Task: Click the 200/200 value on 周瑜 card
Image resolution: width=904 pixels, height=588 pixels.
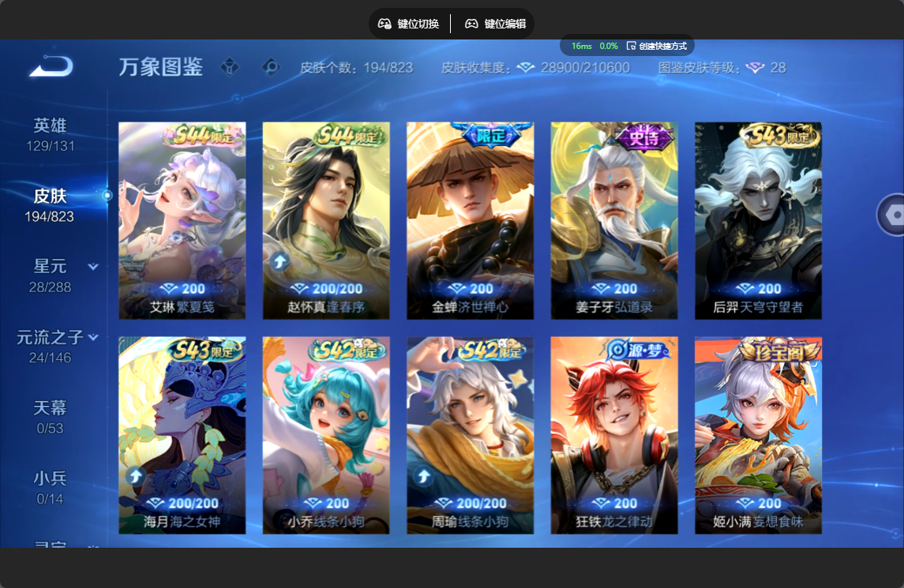Action: click(482, 504)
